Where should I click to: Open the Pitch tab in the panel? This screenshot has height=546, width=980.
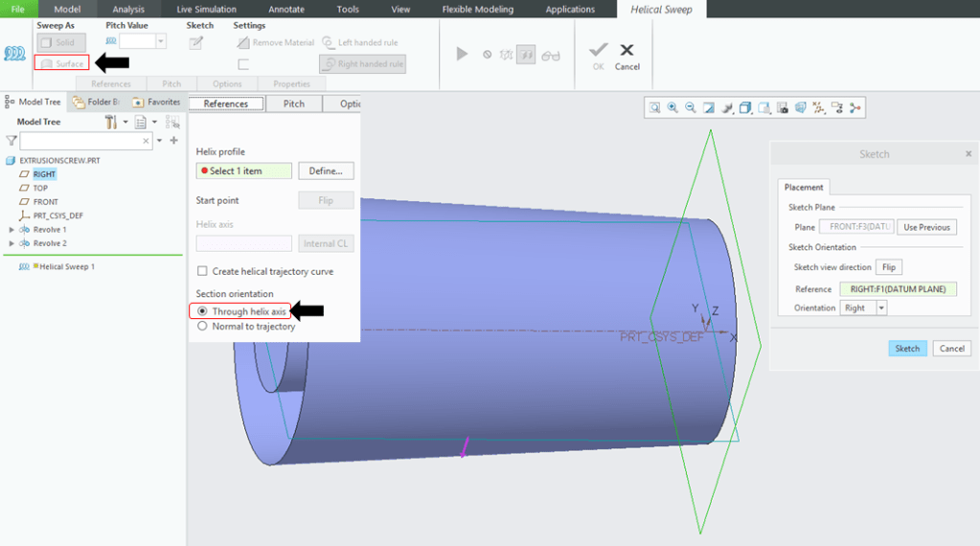(293, 103)
